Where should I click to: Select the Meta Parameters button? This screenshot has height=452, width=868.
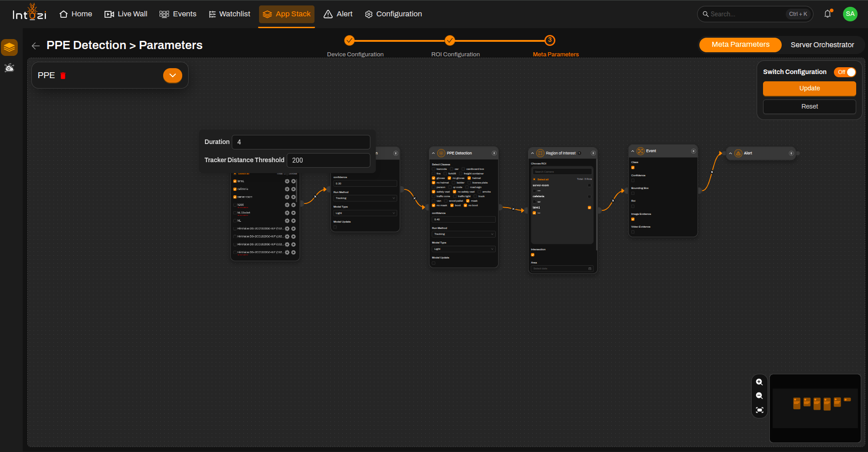[x=740, y=45]
